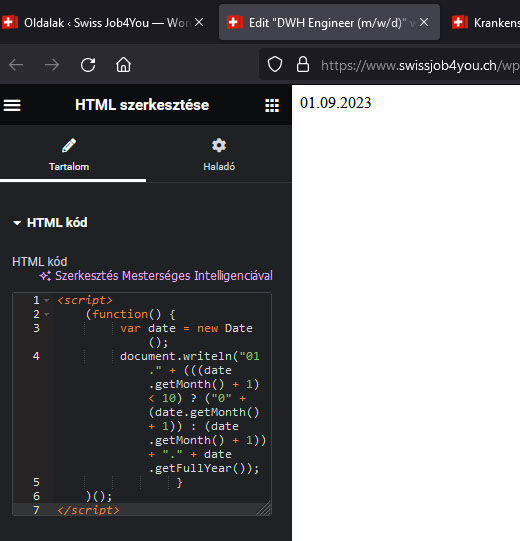Viewport: 520px width, 541px height.
Task: Click the AI sparkle icon
Action: 45,276
